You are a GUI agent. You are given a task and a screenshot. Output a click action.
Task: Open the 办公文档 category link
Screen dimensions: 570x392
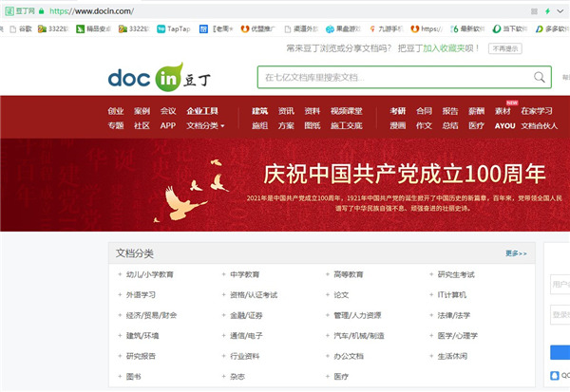pyautogui.click(x=349, y=356)
